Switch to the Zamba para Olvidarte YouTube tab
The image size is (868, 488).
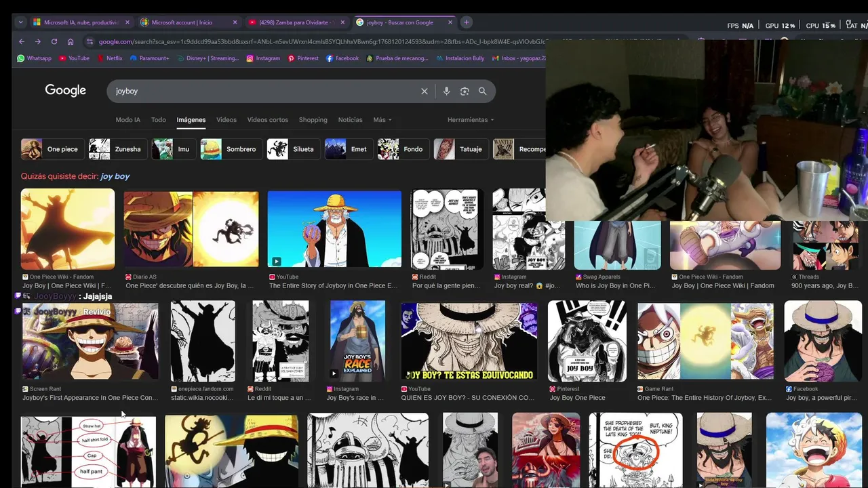coord(296,22)
